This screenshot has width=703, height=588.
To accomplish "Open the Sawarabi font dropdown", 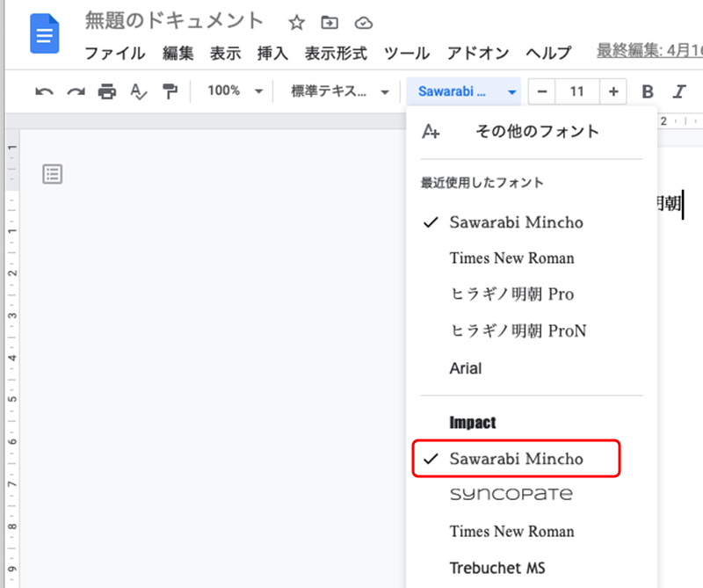I will 464,91.
